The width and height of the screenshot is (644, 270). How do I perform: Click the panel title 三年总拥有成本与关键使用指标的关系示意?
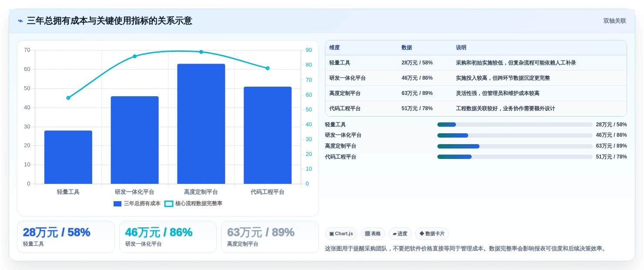pos(110,21)
